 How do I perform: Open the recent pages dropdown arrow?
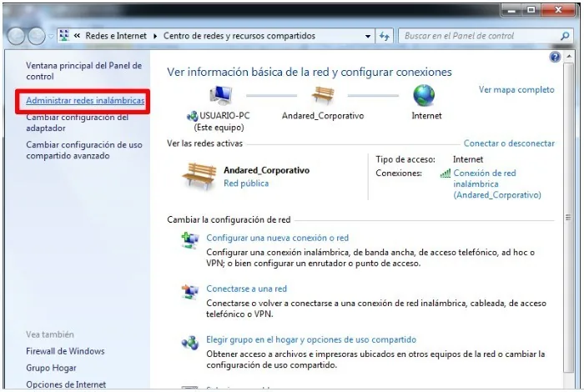pyautogui.click(x=51, y=37)
